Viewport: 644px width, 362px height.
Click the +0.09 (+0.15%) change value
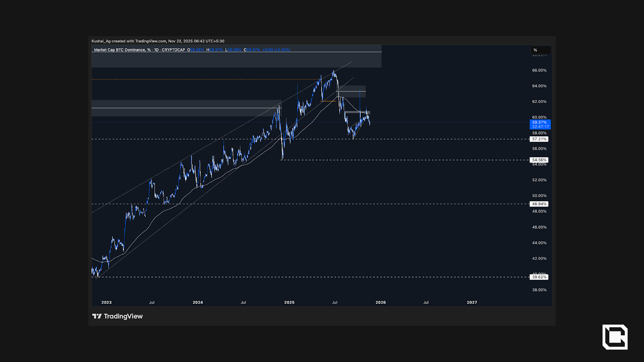pyautogui.click(x=276, y=50)
